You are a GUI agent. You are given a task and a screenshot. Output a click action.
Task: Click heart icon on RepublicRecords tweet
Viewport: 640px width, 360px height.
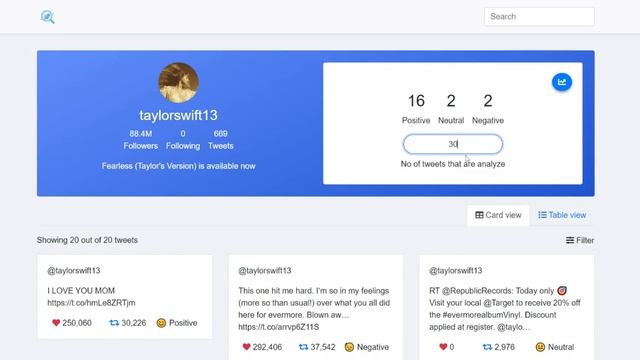[443, 347]
